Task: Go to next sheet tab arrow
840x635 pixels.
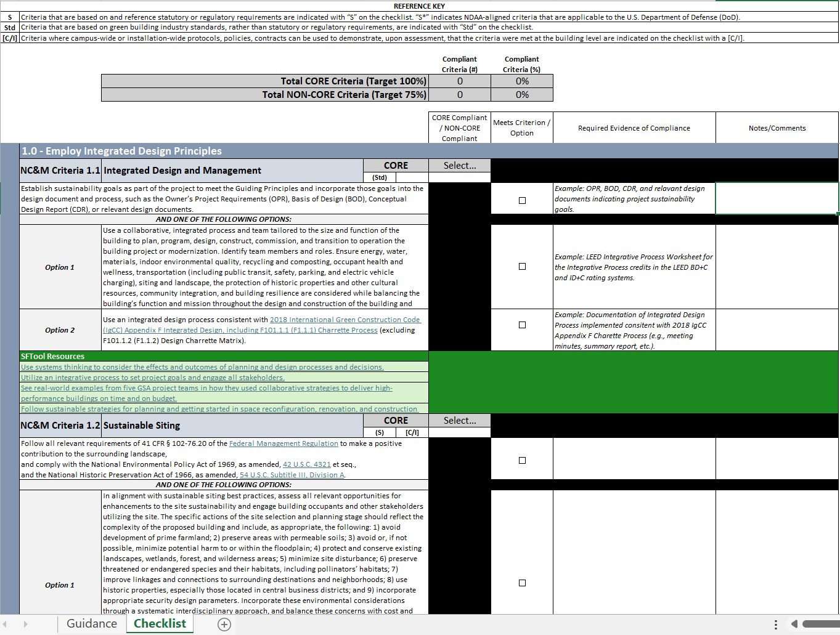Action: pos(25,625)
